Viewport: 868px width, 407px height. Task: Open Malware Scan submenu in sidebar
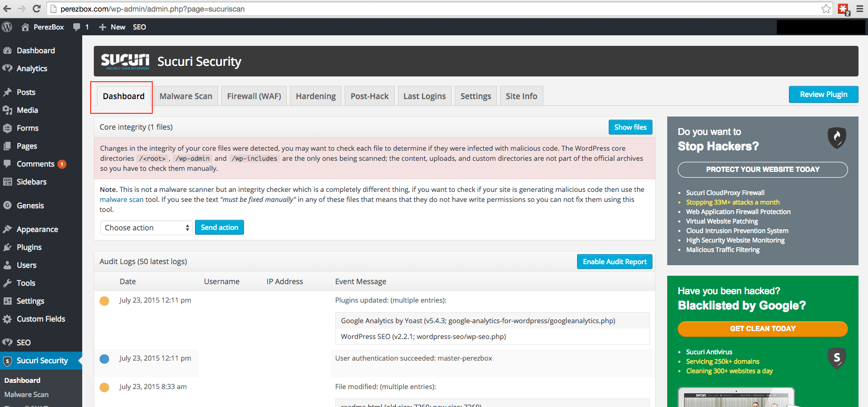click(x=26, y=394)
